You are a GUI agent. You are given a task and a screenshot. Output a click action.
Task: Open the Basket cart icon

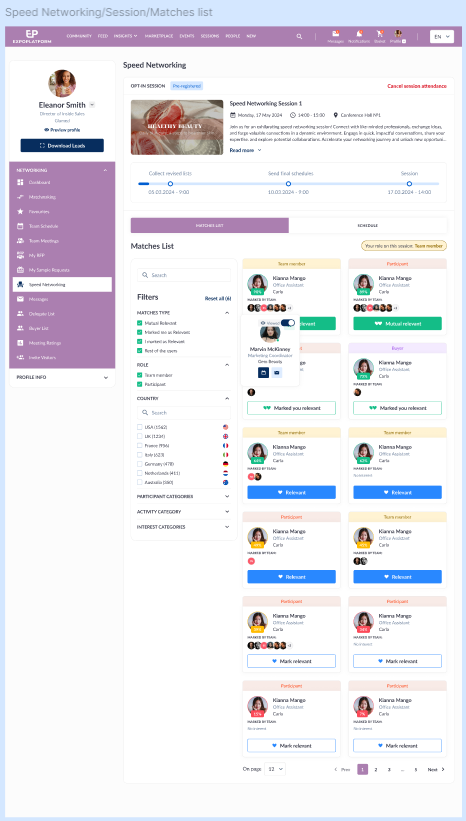pyautogui.click(x=380, y=33)
